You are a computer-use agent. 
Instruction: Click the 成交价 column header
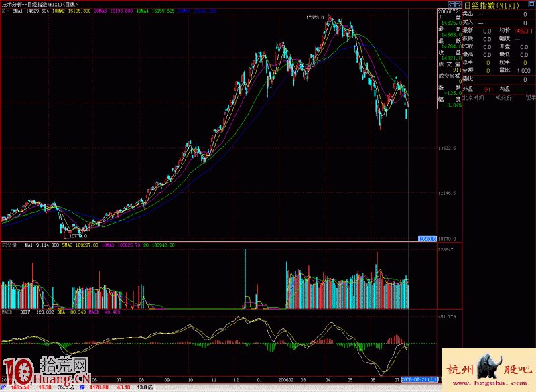[504, 98]
